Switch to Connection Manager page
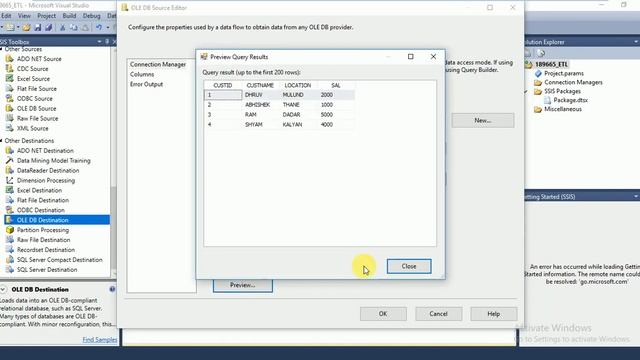Viewport: 640px width, 360px height. 158,64
